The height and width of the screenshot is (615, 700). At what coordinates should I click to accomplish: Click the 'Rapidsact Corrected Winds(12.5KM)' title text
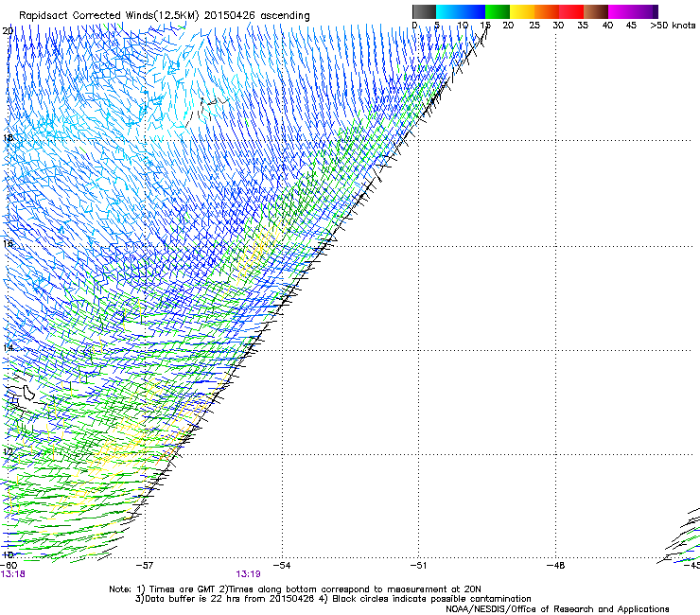[109, 15]
